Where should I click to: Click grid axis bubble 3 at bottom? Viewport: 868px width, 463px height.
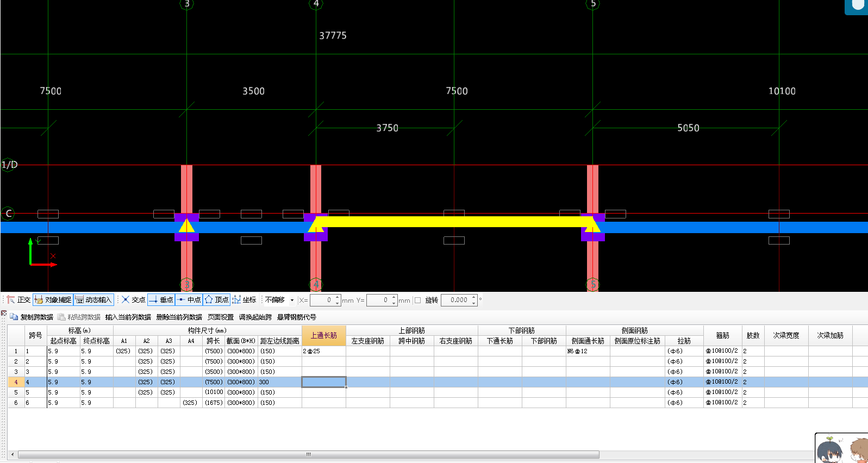coord(186,284)
